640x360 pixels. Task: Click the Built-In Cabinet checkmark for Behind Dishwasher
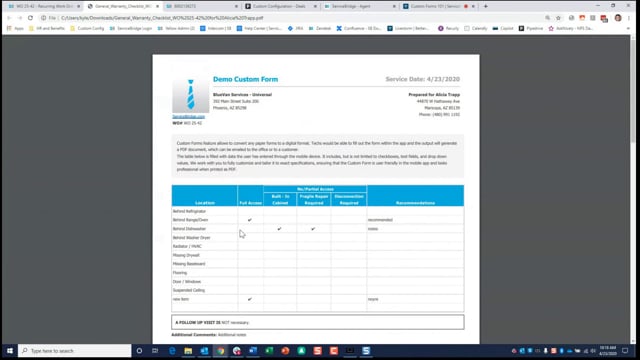coord(280,229)
